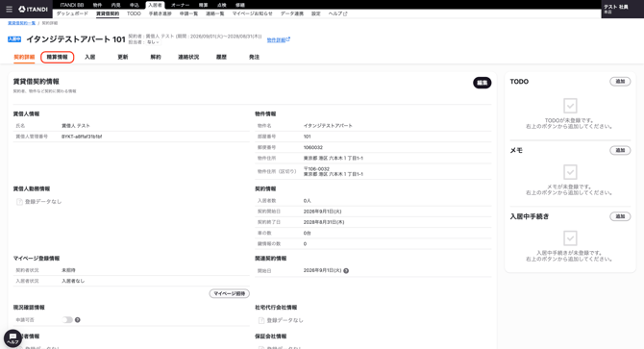Select 賃貸借契約 in the sub navigation
This screenshot has height=349, width=644.
pos(108,13)
